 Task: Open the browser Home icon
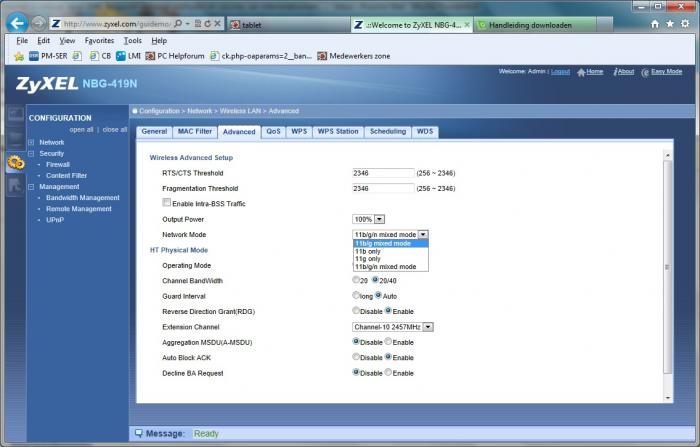pos(654,24)
